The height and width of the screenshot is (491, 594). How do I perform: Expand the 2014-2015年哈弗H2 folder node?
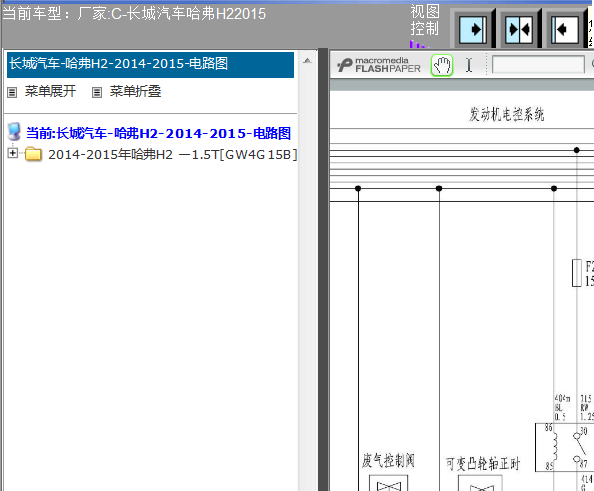pos(13,153)
